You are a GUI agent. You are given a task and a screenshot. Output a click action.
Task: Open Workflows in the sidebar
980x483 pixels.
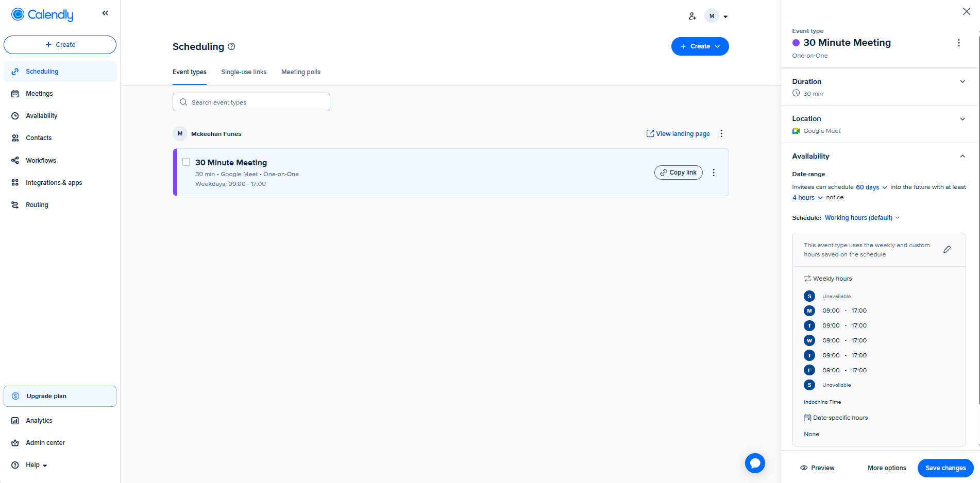tap(60, 161)
